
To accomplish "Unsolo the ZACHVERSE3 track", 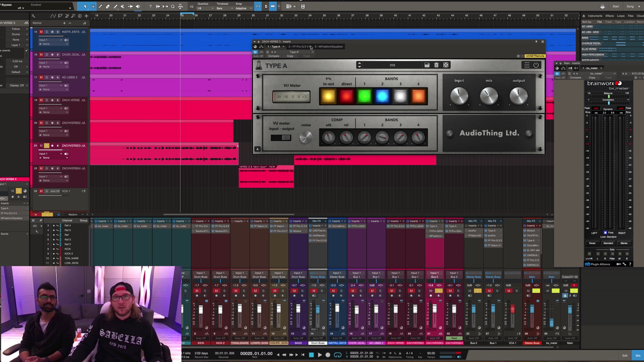I will click(x=47, y=146).
